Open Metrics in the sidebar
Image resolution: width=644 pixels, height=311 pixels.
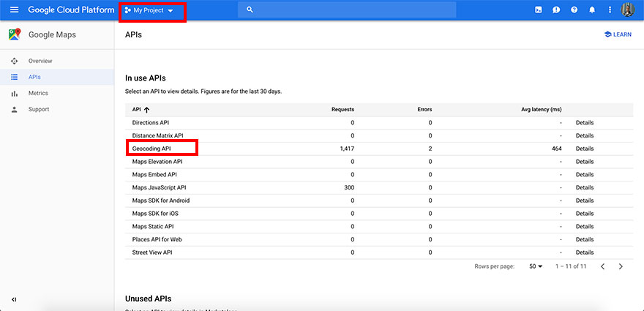(38, 93)
